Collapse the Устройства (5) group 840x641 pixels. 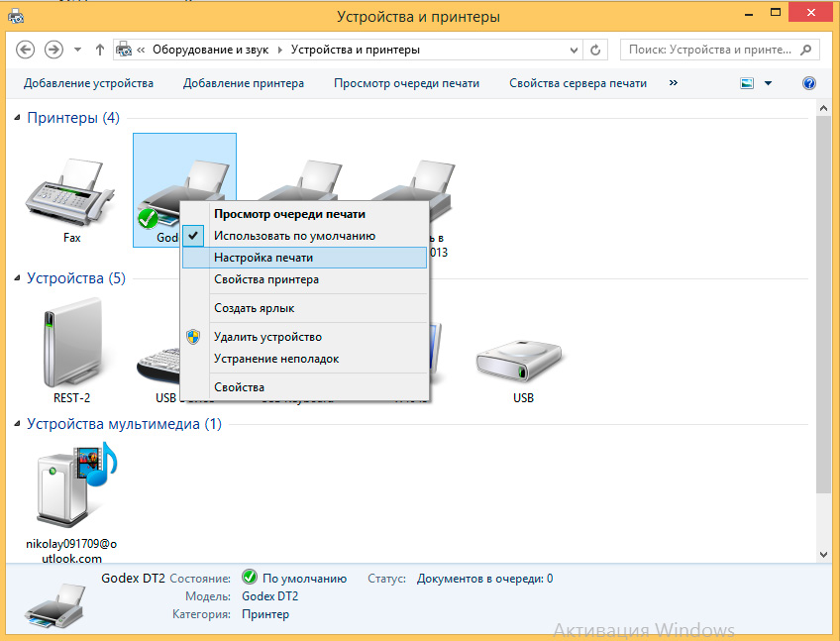click(17, 278)
